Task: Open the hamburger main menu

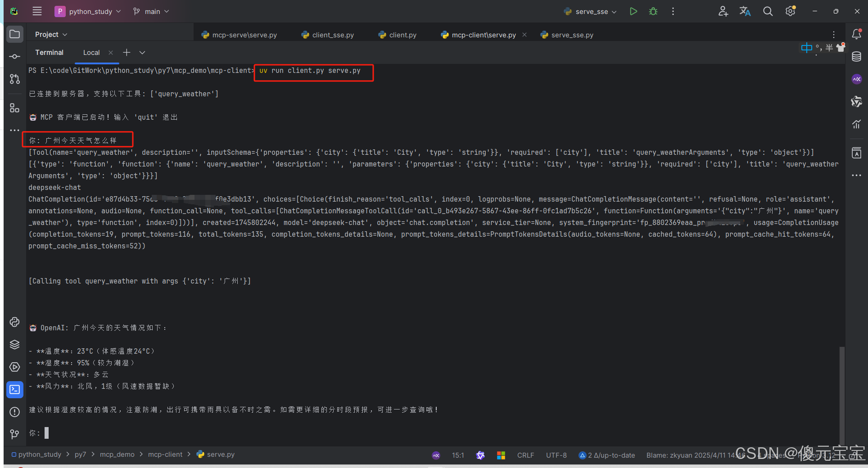Action: tap(37, 11)
